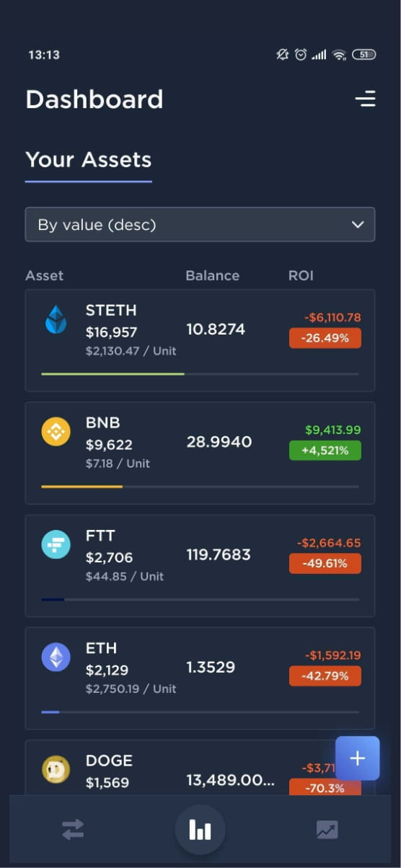Tap the STETH water-drop coin icon

pos(56,319)
